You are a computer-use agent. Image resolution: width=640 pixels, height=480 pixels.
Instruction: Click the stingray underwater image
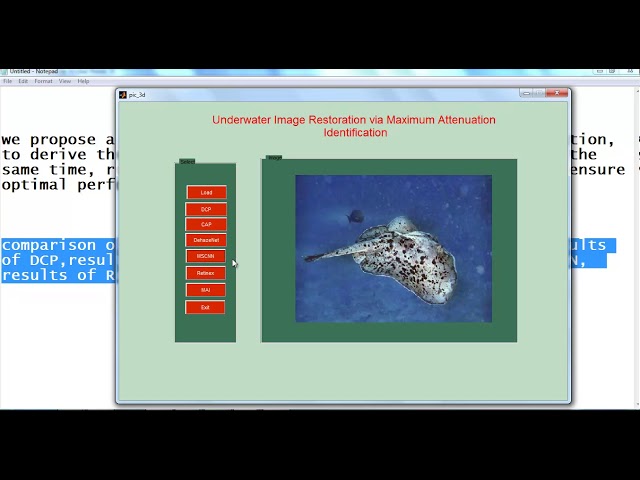[393, 249]
